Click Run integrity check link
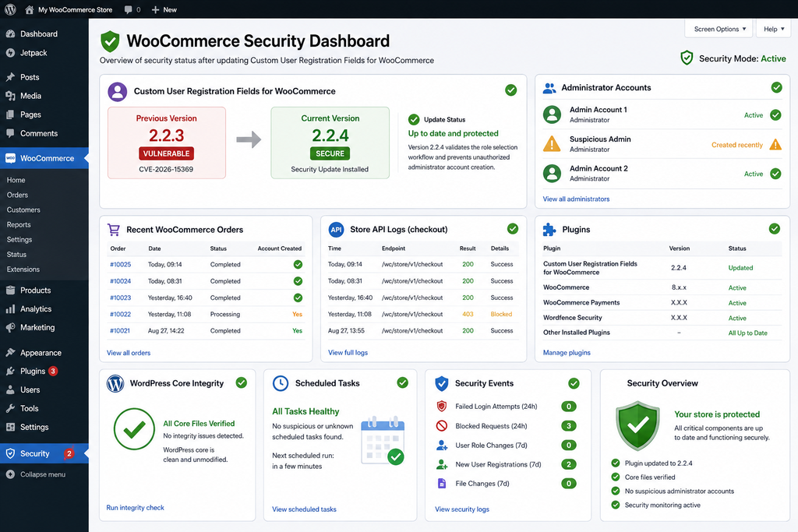Screen dimensions: 798x532 coord(135,508)
